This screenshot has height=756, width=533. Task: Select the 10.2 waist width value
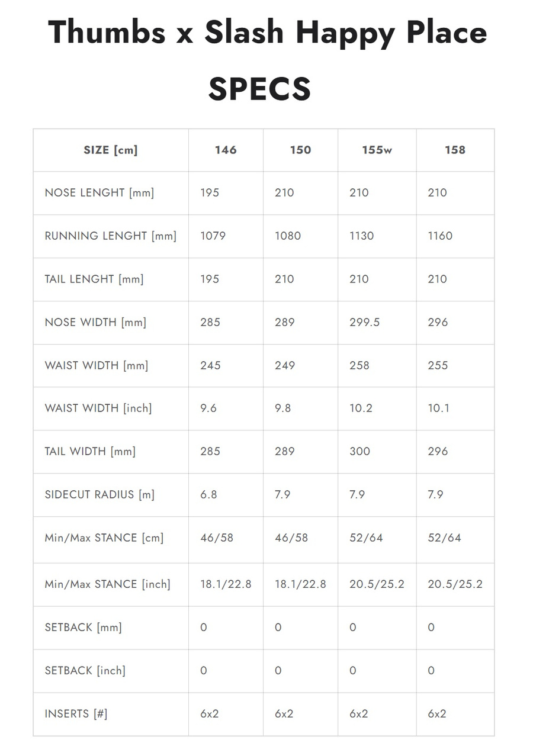click(x=361, y=408)
